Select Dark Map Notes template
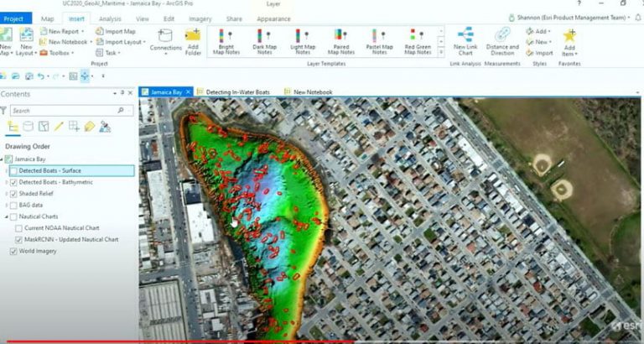644x344 pixels. 264,41
